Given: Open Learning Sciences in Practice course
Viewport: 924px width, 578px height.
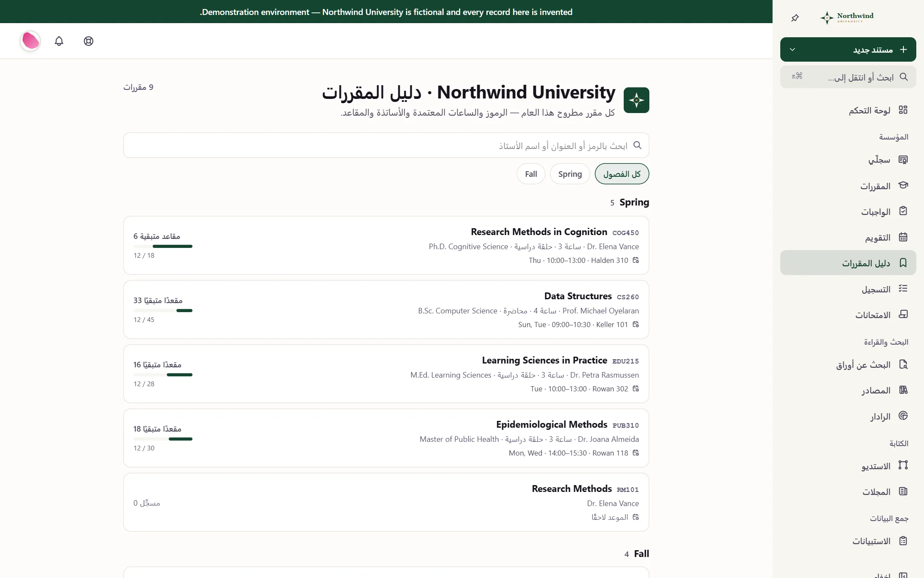Looking at the screenshot, I should pos(386,374).
